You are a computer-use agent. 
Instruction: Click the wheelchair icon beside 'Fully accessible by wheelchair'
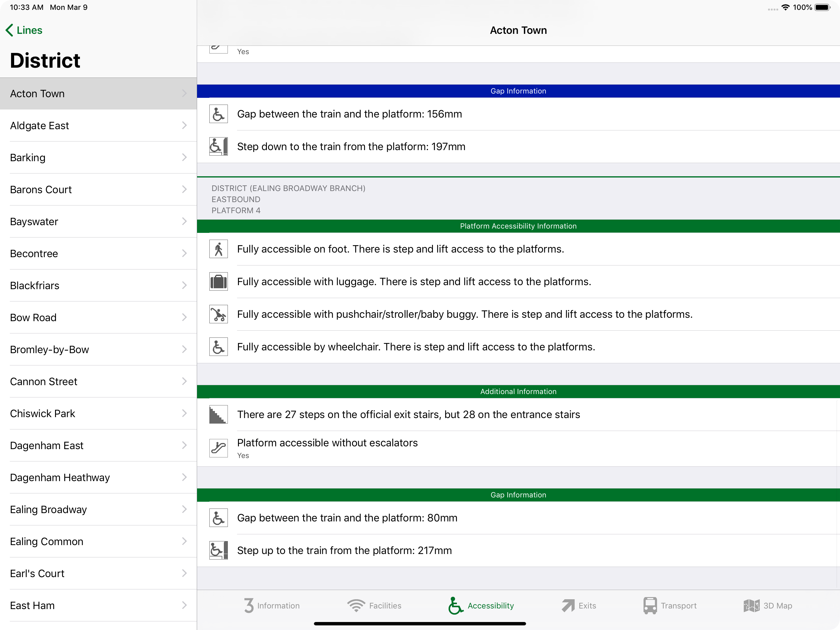pos(218,347)
